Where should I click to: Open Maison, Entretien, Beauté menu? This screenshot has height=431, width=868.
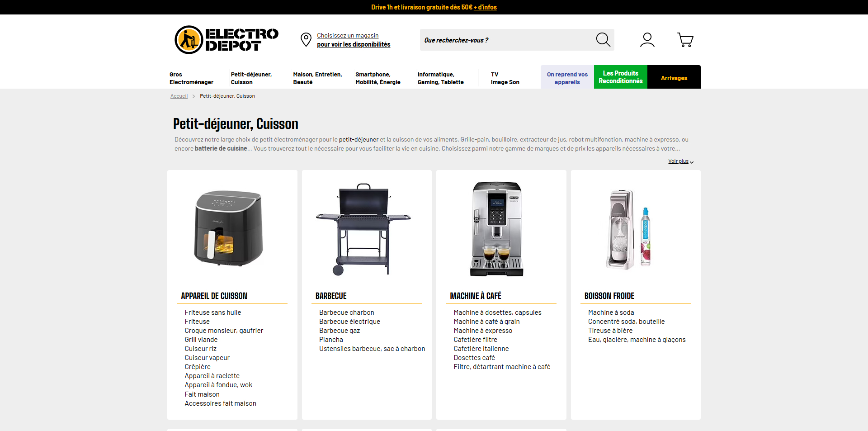click(317, 78)
